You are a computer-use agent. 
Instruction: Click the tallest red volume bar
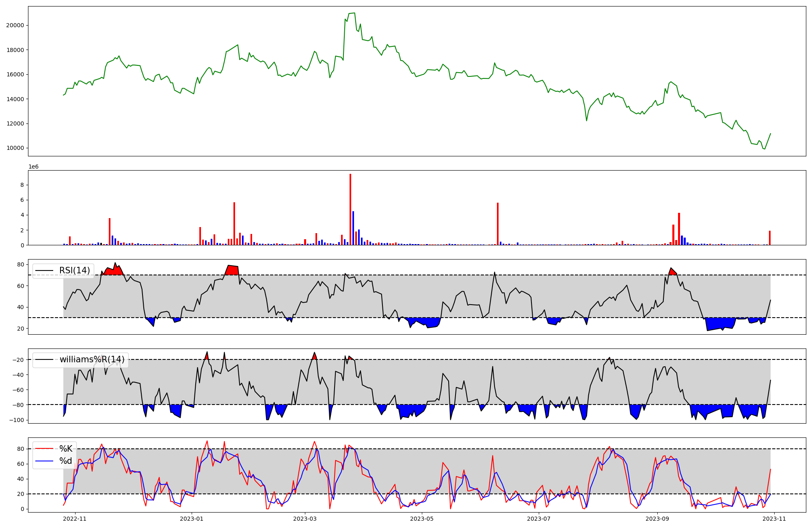(x=350, y=209)
